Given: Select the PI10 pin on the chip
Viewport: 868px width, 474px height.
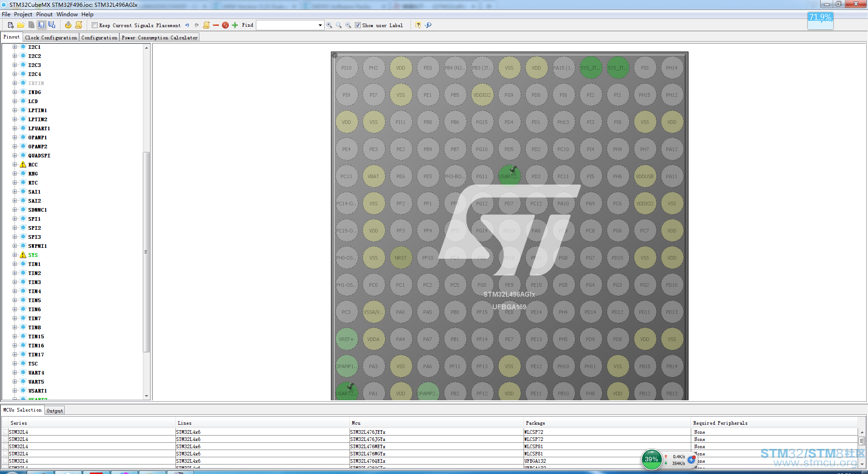Looking at the screenshot, I should 346,68.
